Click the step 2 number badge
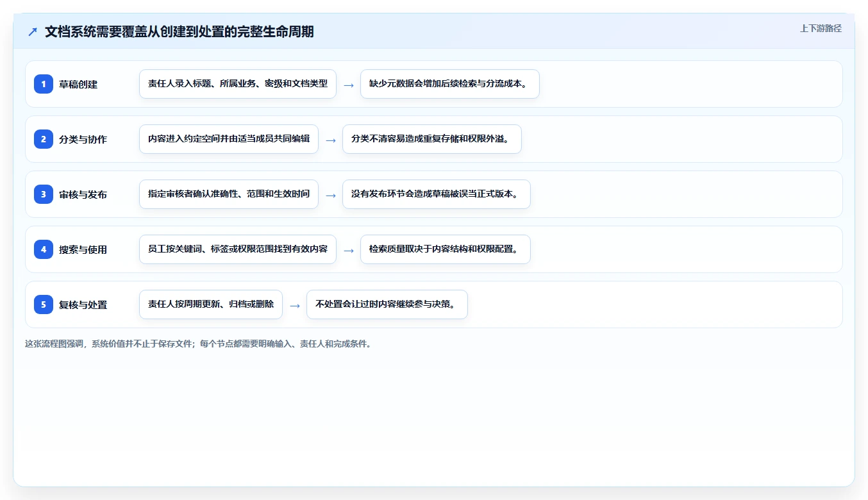 point(44,139)
